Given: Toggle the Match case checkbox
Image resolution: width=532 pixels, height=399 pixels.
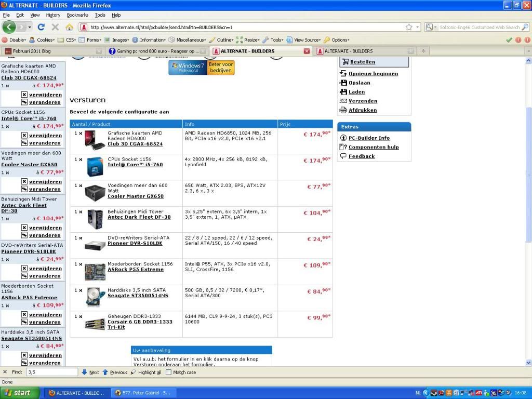Looking at the screenshot, I should point(169,372).
